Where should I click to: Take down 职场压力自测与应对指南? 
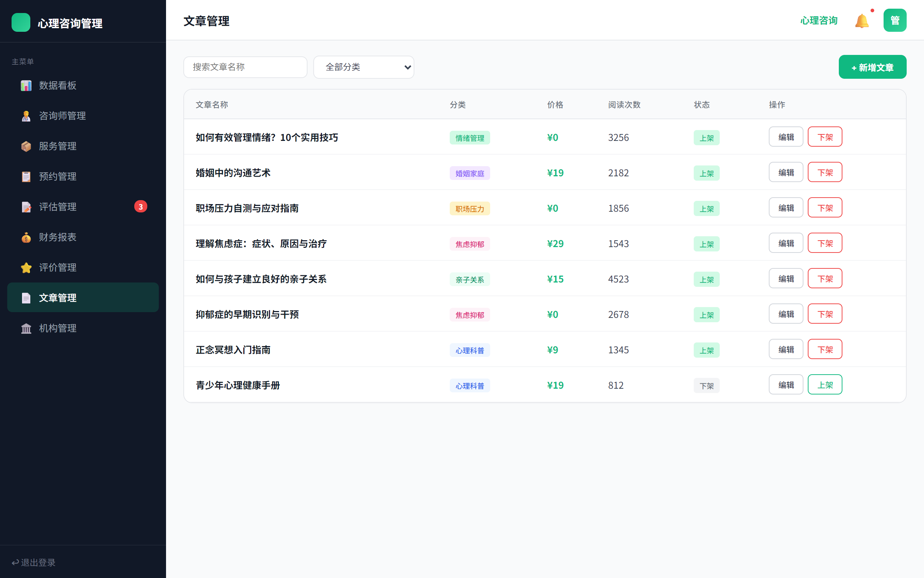825,208
